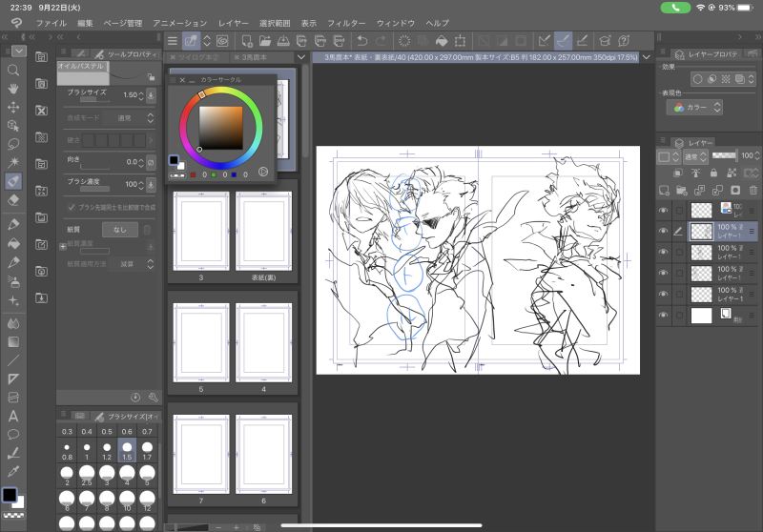The width and height of the screenshot is (763, 532).
Task: Open the レイヤー menu
Action: [233, 23]
